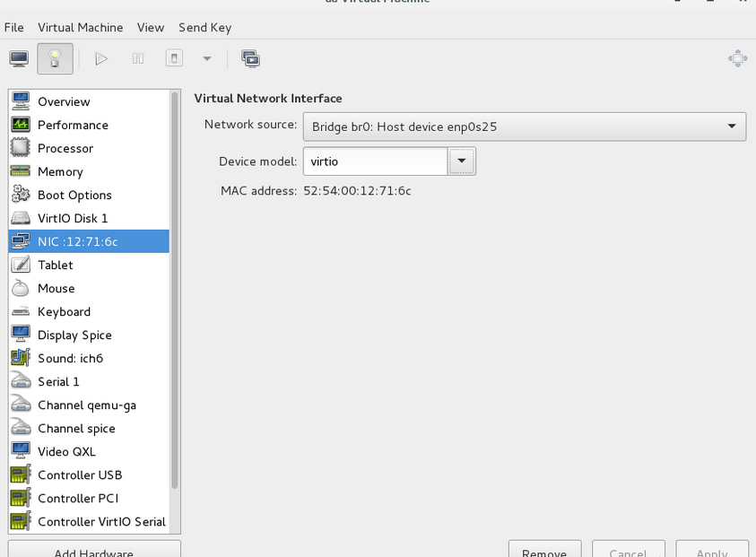Open the Virtual Machine menu
756x557 pixels.
81,28
